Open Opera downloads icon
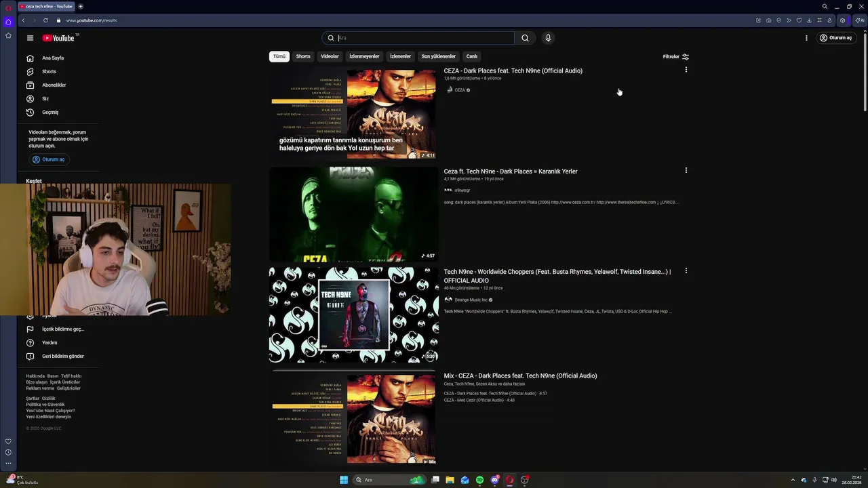This screenshot has width=868, height=488. click(809, 20)
